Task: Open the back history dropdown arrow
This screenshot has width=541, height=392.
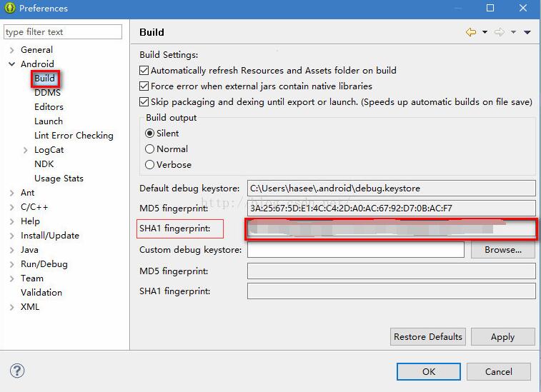Action: tap(485, 33)
